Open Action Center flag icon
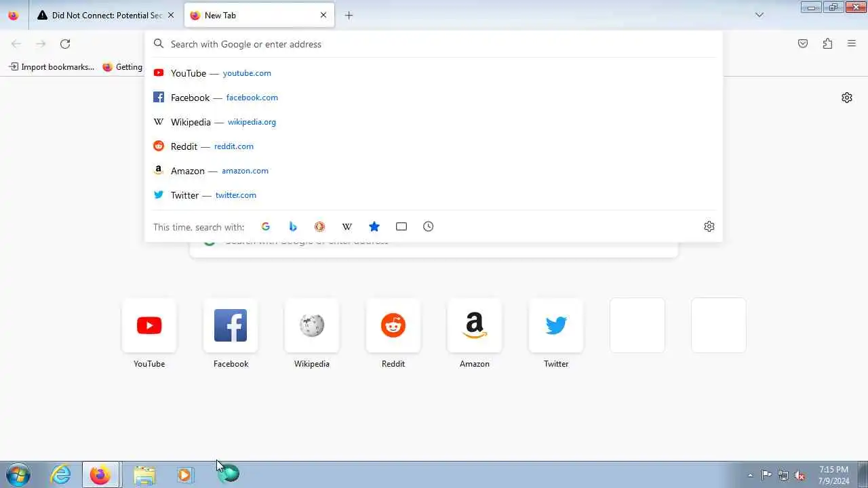This screenshot has width=868, height=488. click(x=766, y=475)
